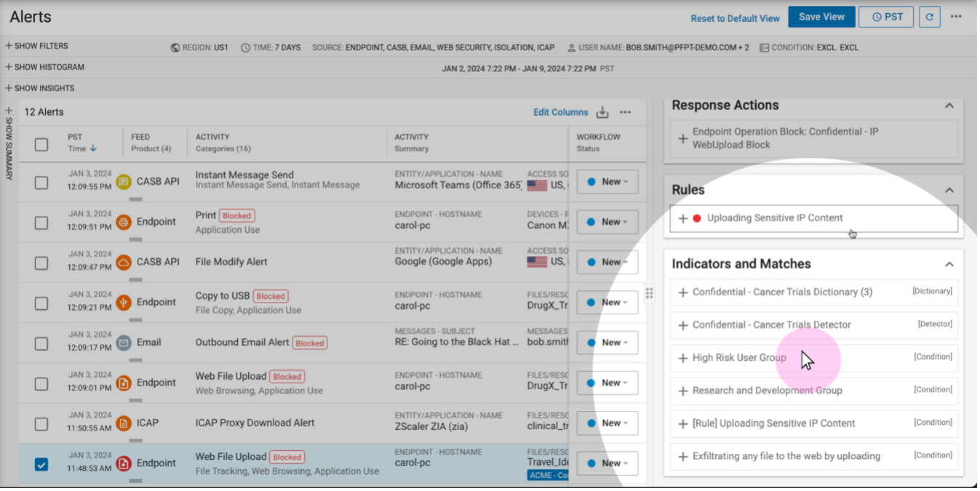Click the Email envelope feed icon
980x491 pixels.
[x=124, y=342]
